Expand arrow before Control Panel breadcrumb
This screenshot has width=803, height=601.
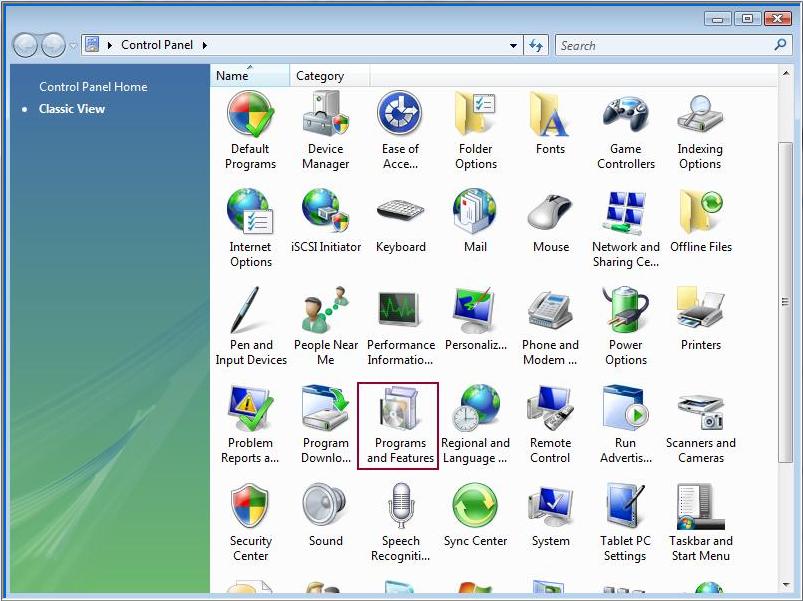click(x=110, y=45)
